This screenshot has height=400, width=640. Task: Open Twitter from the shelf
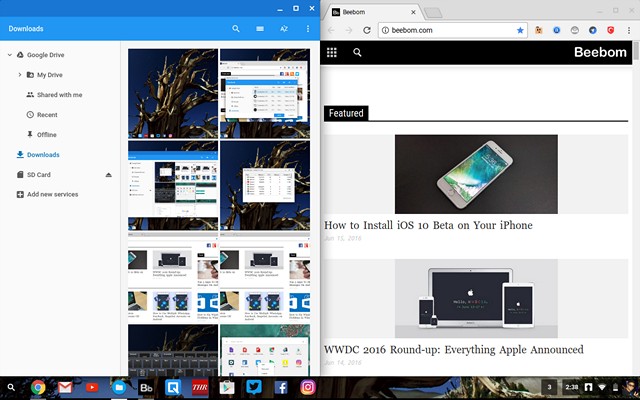(x=254, y=387)
